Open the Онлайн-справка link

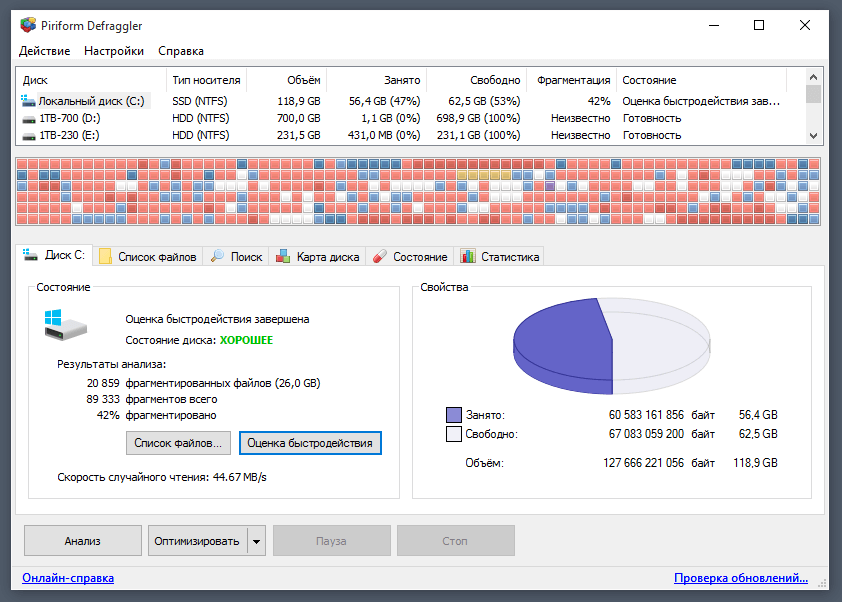68,578
